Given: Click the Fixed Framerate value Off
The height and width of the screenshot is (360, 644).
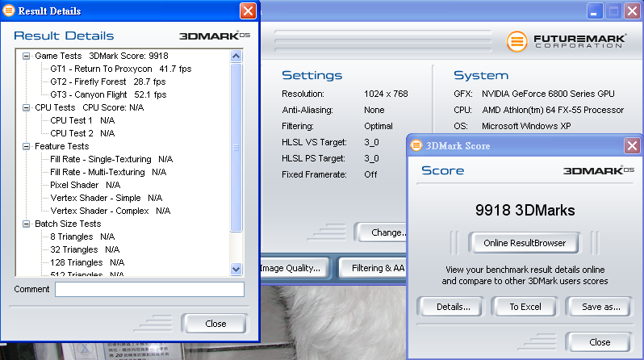Looking at the screenshot, I should 370,174.
